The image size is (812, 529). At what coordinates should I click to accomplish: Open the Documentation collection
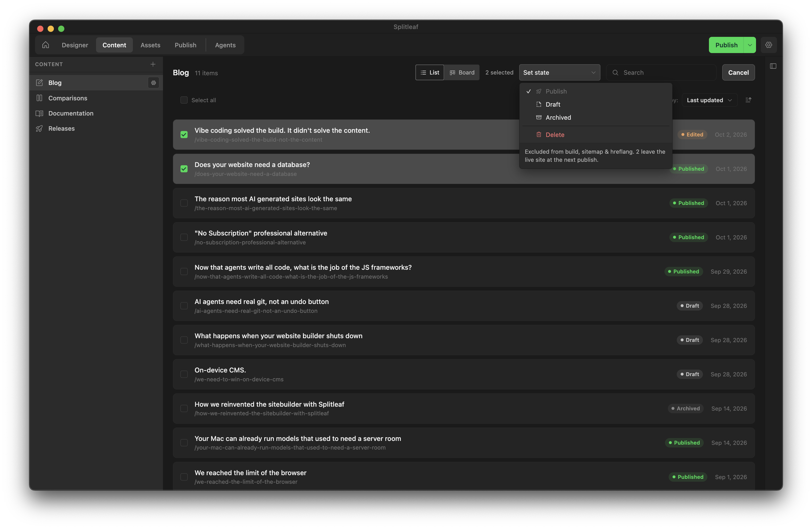tap(96, 113)
